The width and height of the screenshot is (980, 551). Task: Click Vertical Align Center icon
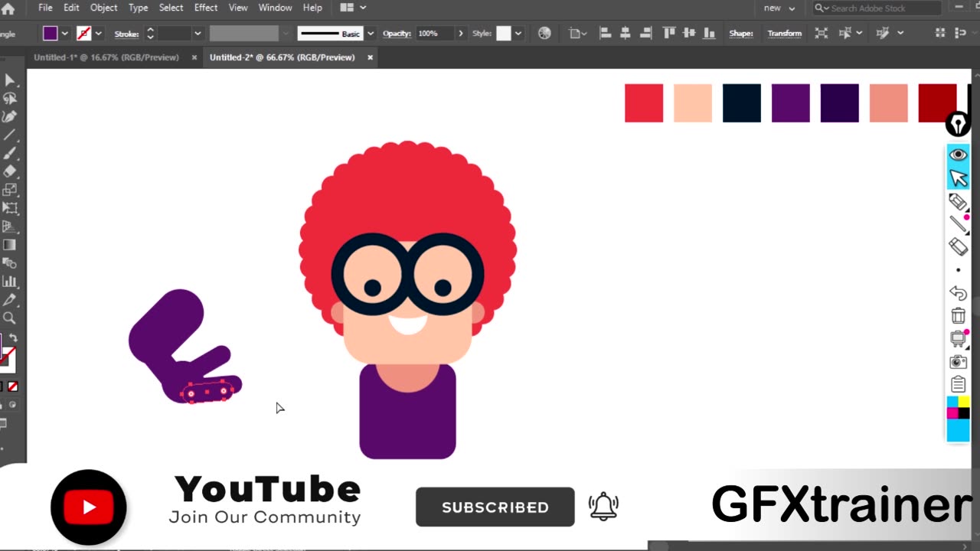pos(689,33)
